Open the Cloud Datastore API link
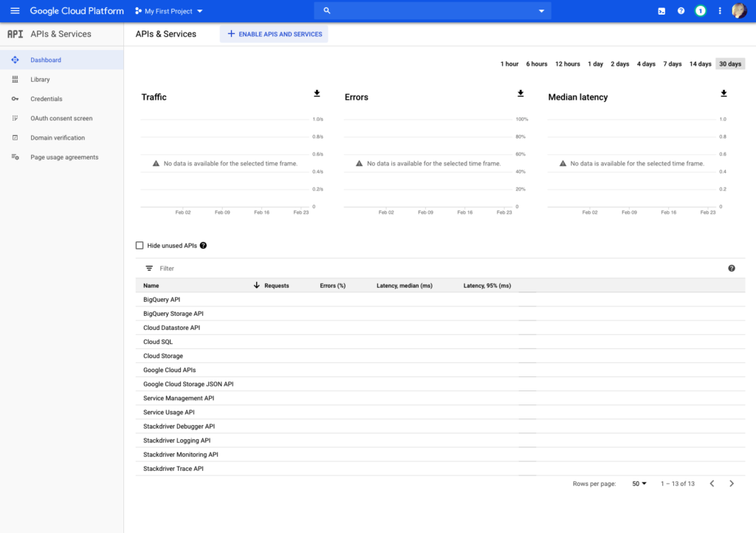 point(171,328)
